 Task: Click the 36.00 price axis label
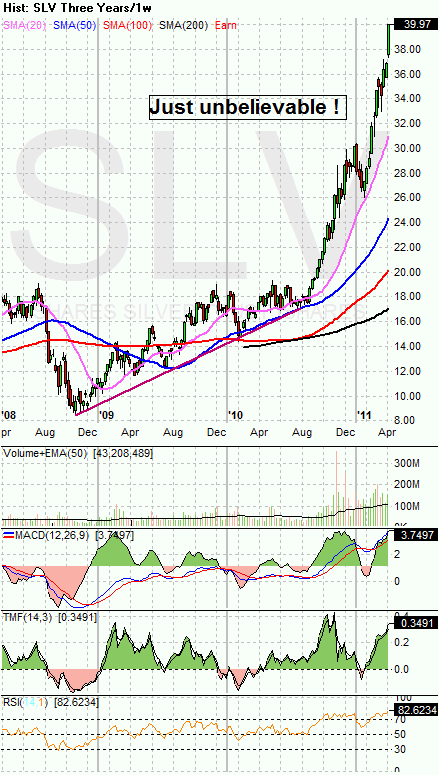point(408,74)
